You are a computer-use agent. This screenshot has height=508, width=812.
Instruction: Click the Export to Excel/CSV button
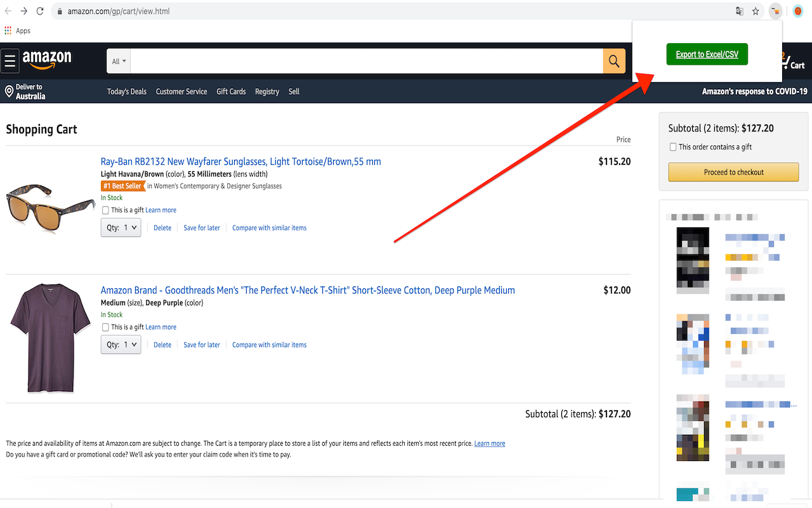click(707, 54)
